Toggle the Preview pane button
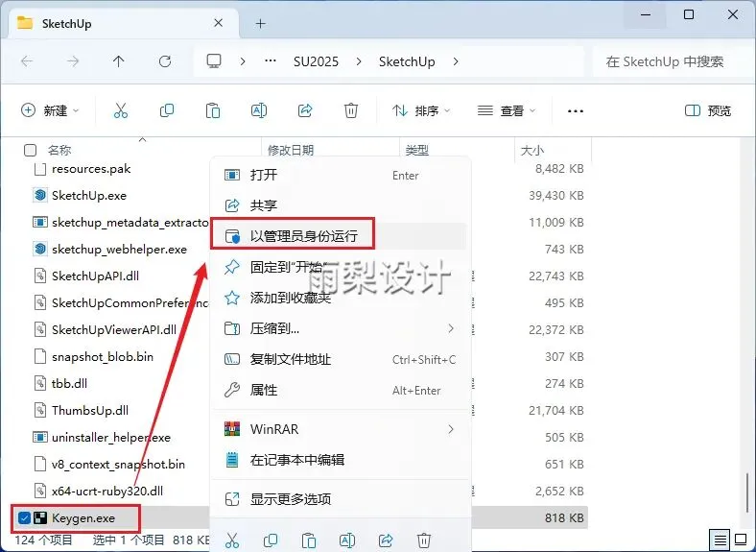Viewport: 756px width, 552px height. [x=708, y=111]
